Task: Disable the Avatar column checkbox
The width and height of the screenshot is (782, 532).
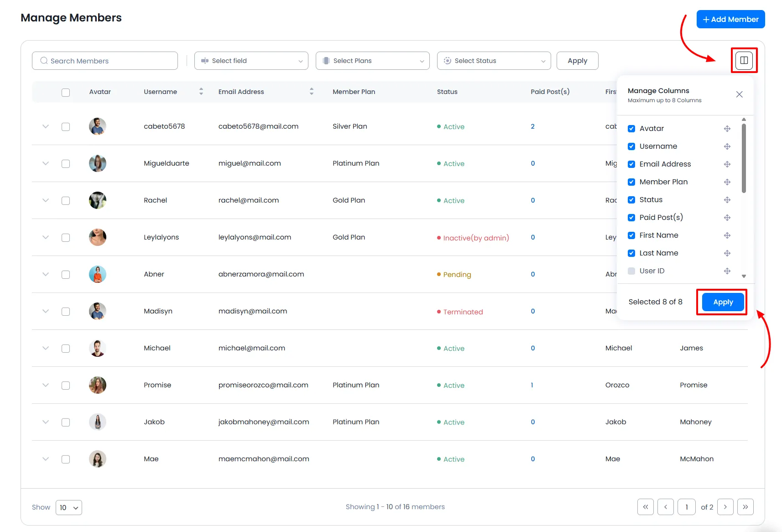Action: pyautogui.click(x=631, y=128)
